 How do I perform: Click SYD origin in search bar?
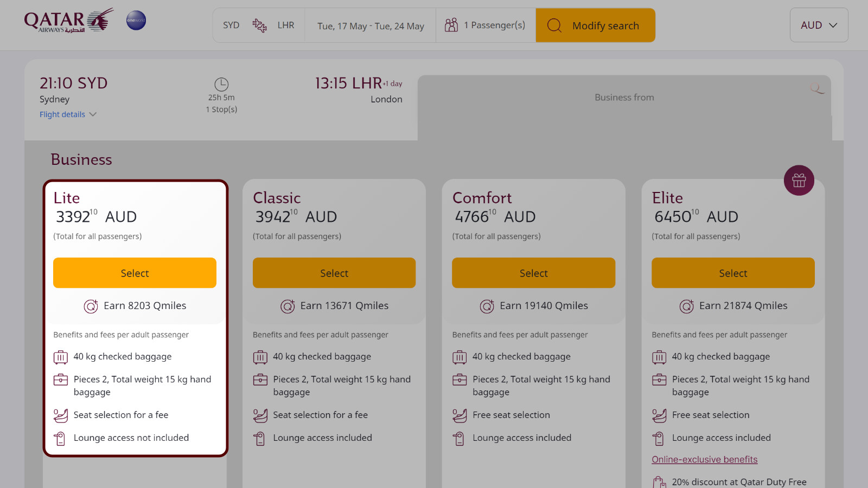pyautogui.click(x=231, y=25)
